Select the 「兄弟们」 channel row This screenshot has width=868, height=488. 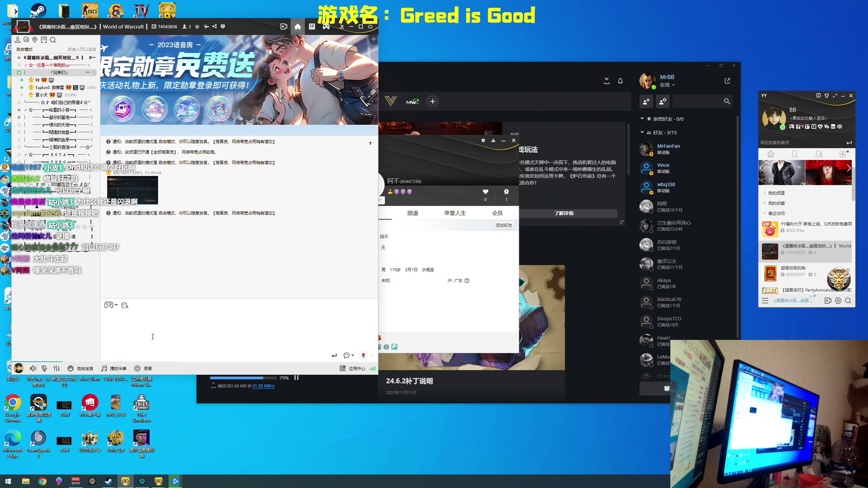pos(56,73)
